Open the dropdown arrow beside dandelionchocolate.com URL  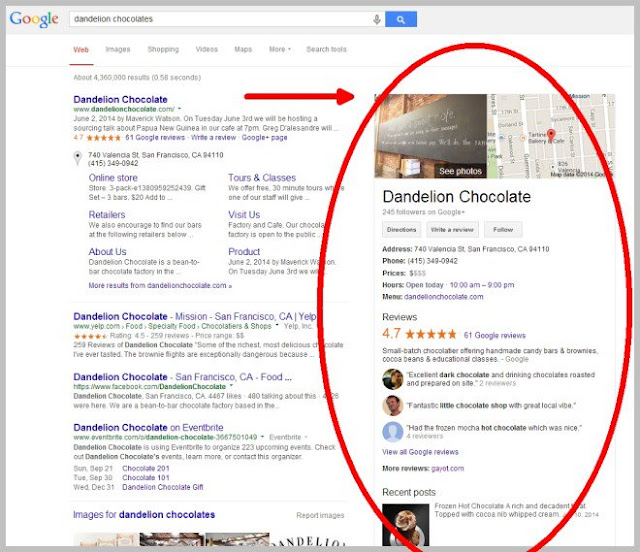coord(179,109)
